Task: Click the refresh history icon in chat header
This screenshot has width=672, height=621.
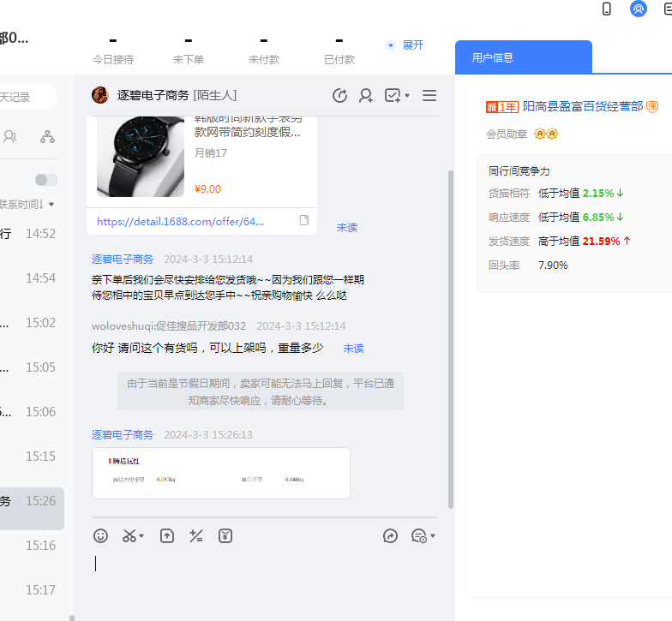Action: click(339, 96)
